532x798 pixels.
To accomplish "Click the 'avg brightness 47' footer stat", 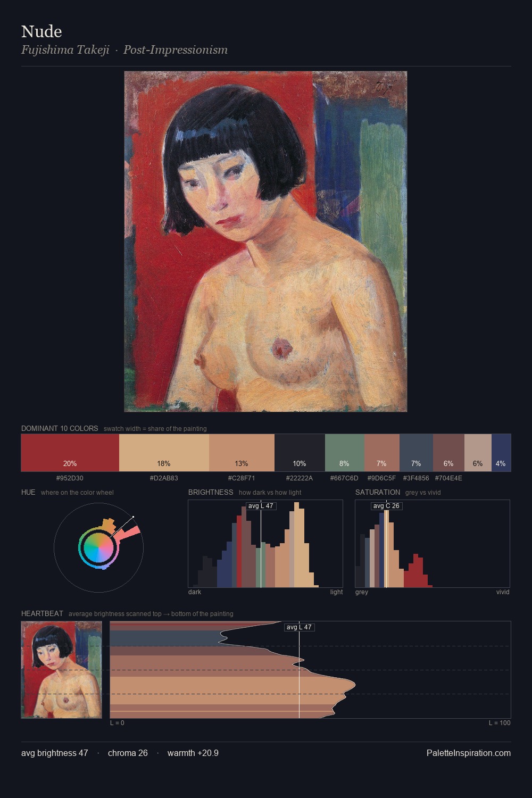I will [55, 753].
